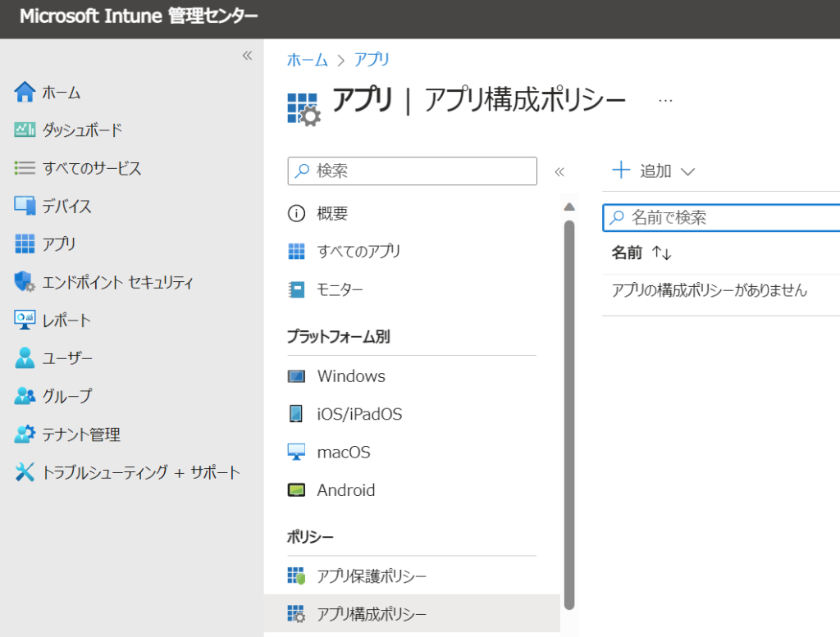Select the エンドポイント セキュリティ icon
The image size is (840, 637).
click(x=25, y=281)
